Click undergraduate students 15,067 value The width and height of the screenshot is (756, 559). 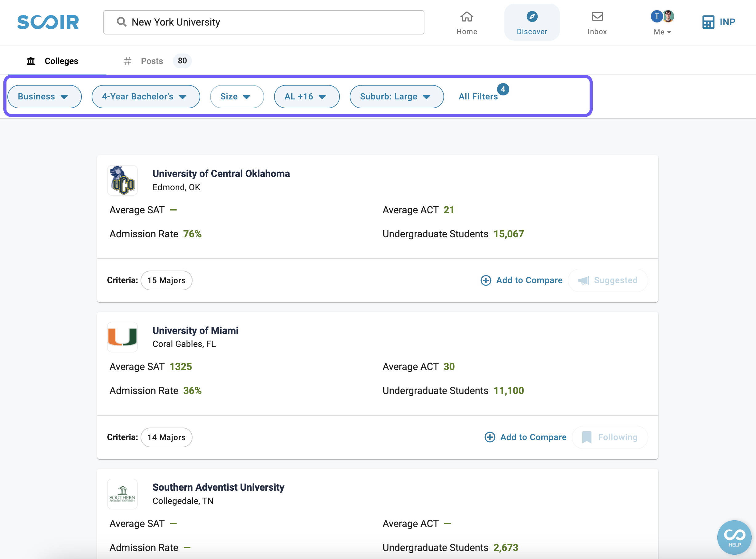508,234
